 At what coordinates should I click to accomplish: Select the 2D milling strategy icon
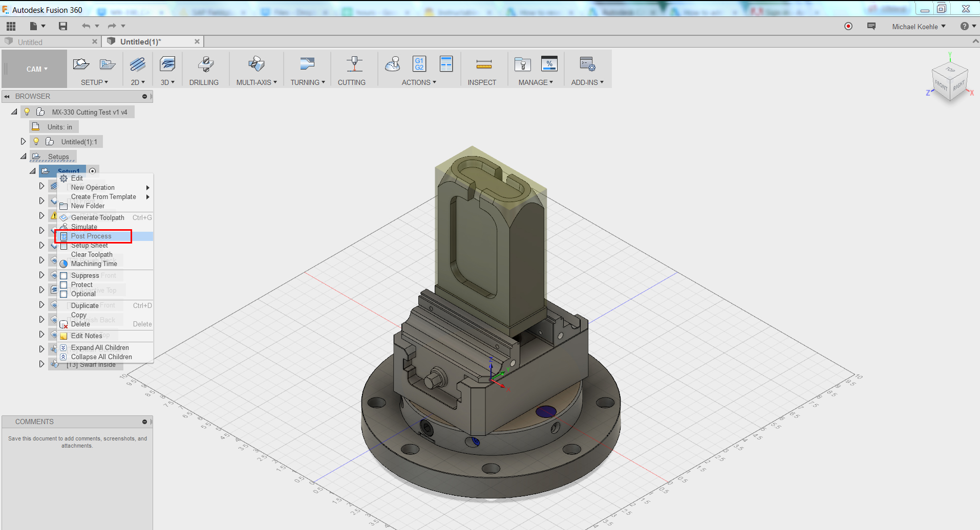(x=137, y=64)
